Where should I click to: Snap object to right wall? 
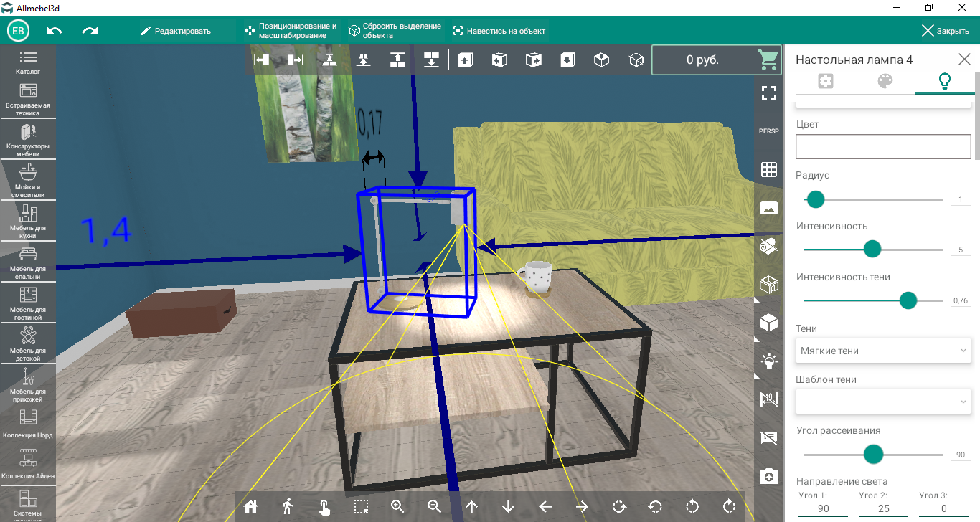[296, 60]
